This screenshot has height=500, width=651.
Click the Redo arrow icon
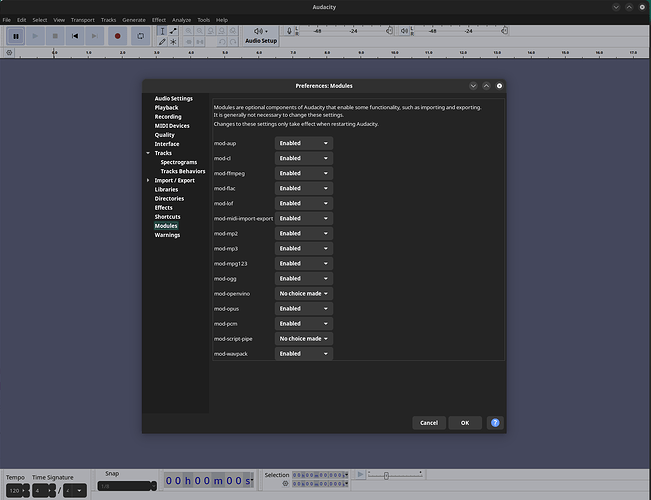233,42
